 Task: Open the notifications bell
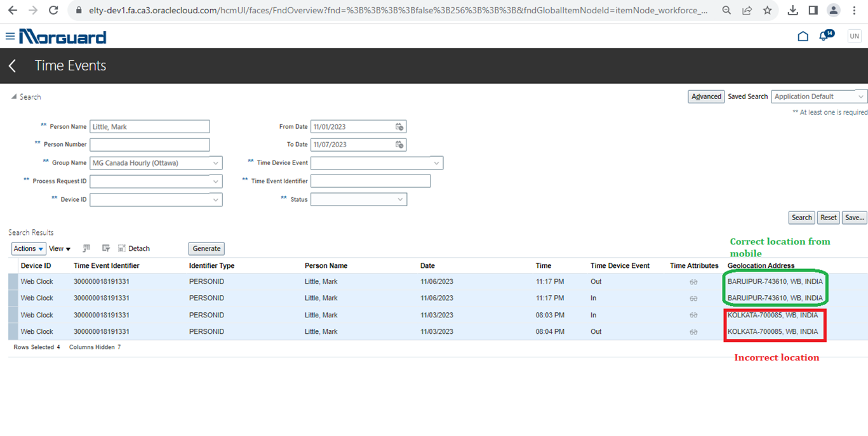tap(824, 36)
